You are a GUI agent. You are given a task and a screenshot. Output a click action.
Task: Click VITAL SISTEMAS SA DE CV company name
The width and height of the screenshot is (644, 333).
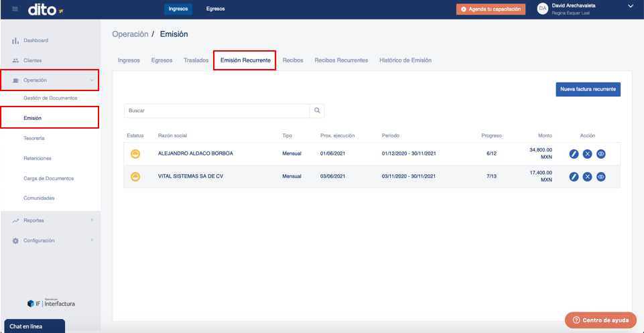coord(190,177)
